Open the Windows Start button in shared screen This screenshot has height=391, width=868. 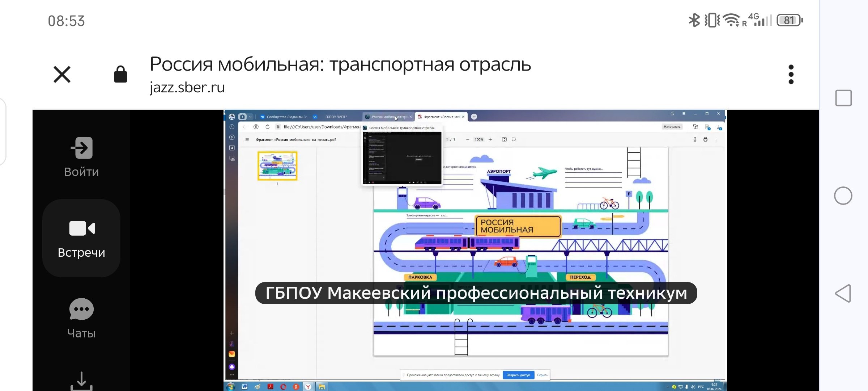tap(230, 387)
